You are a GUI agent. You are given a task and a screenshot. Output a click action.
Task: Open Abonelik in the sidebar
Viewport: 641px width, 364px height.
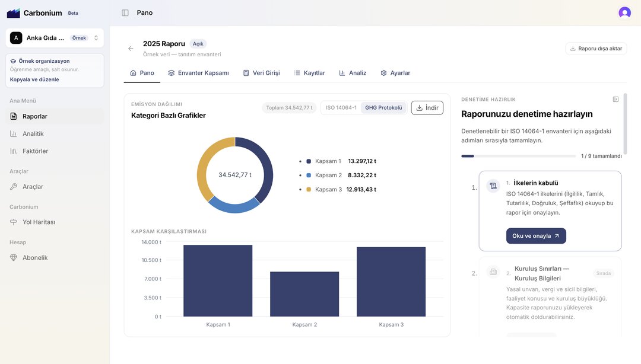tap(55, 258)
